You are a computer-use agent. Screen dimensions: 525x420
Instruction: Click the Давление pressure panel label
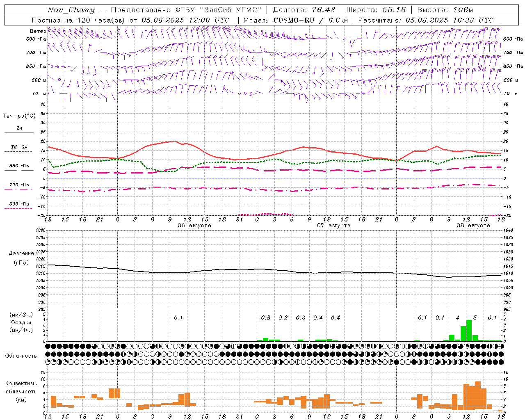[21, 253]
